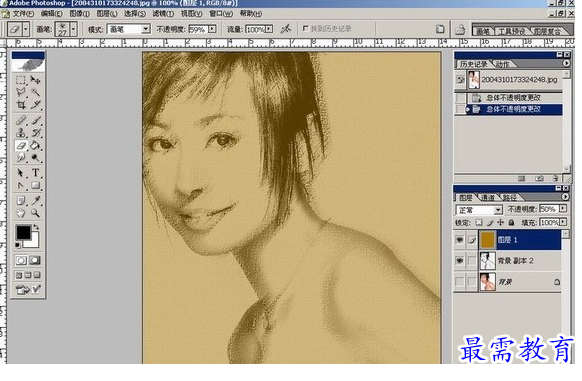This screenshot has width=582, height=381.
Task: Hide 背景 副本 2 layer eye icon
Action: (460, 261)
